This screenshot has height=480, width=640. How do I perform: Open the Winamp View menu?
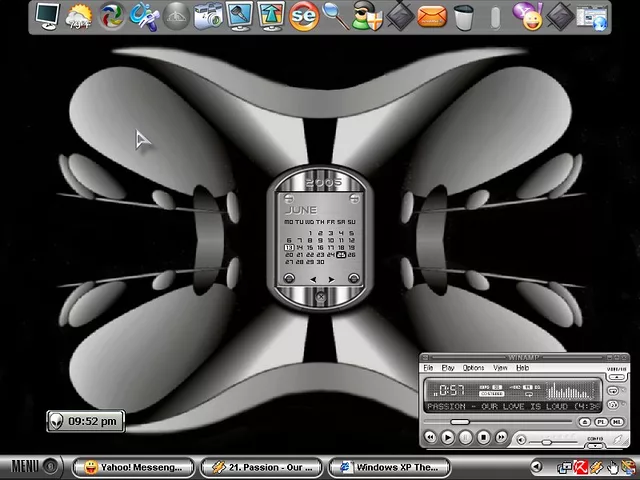point(500,368)
